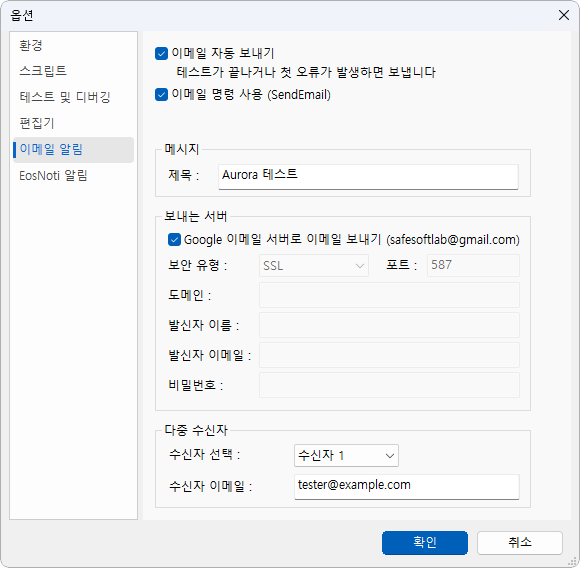580x568 pixels.
Task: Open the 환경 settings page
Action: point(31,45)
